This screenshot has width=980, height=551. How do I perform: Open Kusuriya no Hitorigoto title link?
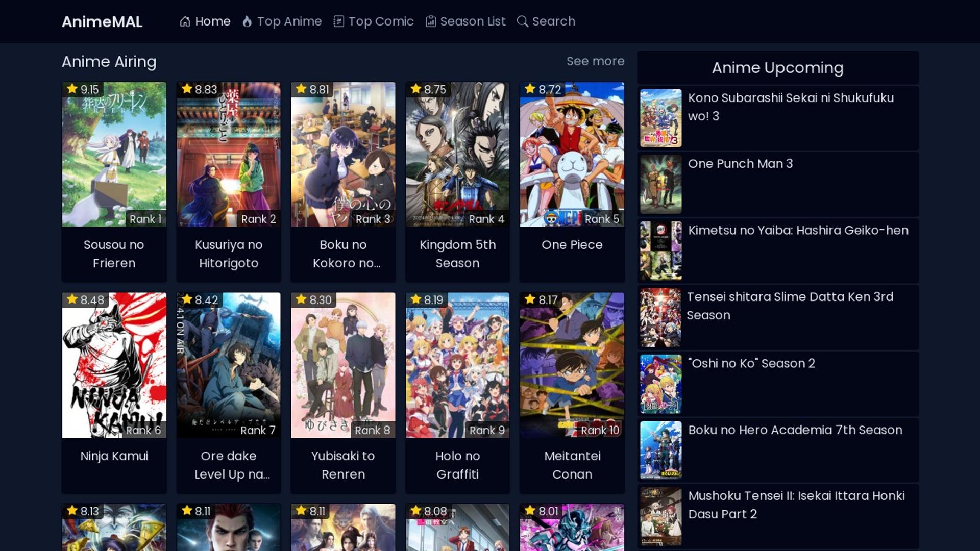pos(229,254)
